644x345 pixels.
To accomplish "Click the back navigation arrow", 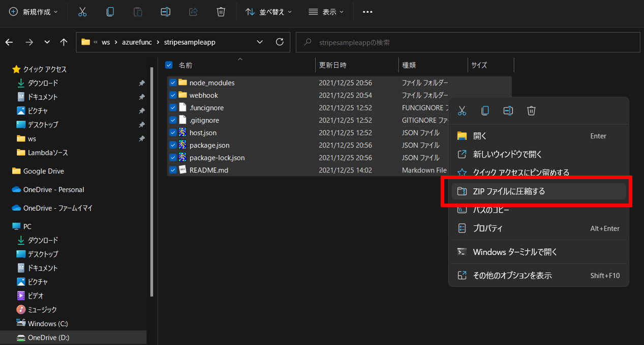I will (x=9, y=42).
